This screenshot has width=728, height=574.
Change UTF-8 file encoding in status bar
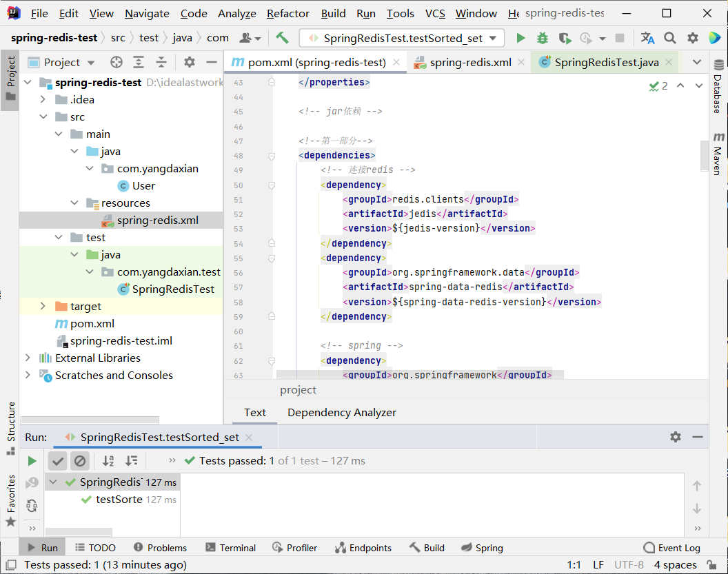tap(629, 565)
